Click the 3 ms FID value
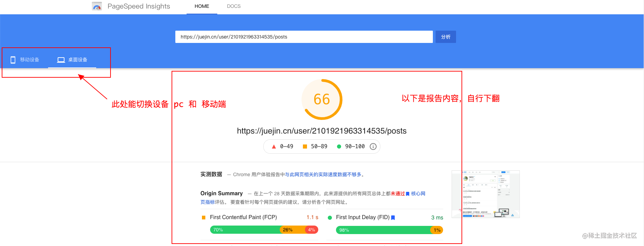 coord(437,218)
